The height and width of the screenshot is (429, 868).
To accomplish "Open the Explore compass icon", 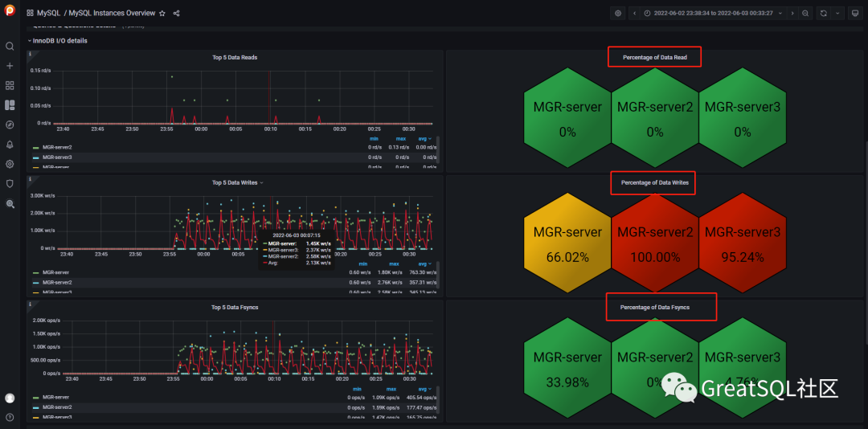I will [10, 125].
